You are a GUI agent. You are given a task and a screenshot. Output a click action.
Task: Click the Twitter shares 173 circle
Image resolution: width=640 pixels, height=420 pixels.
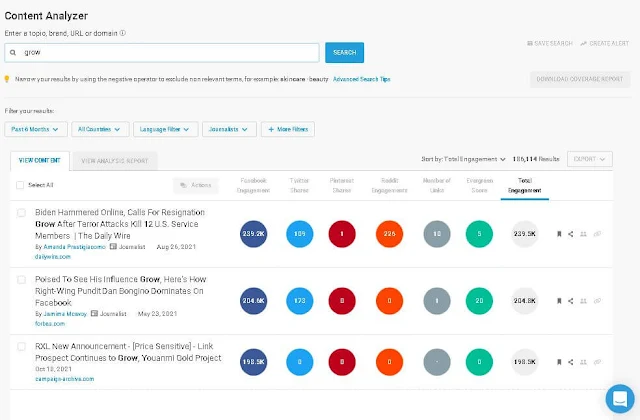[x=300, y=301]
